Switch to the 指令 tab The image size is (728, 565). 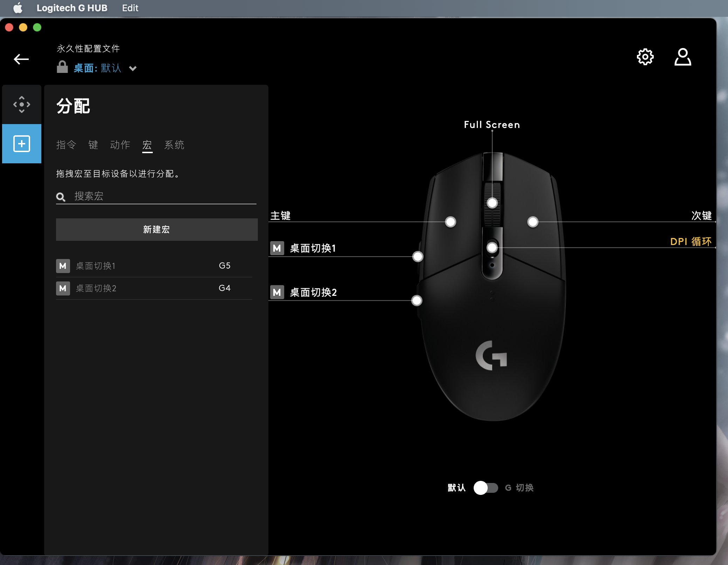[66, 145]
